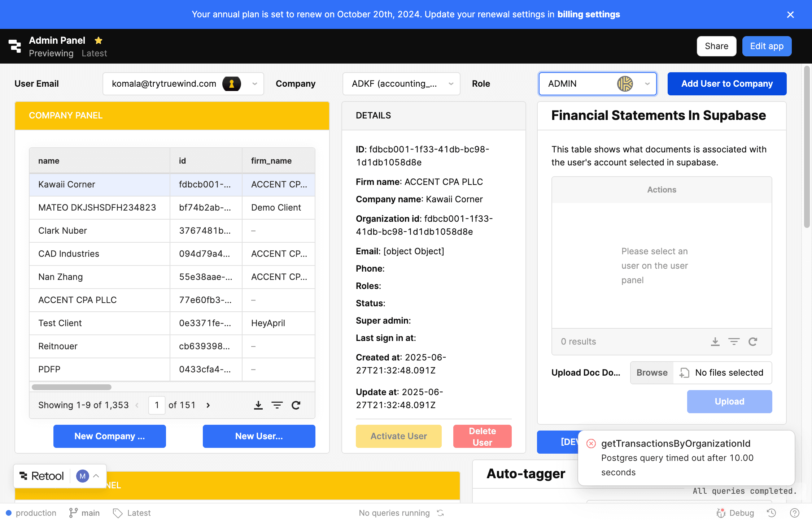This screenshot has width=812, height=523.
Task: Click Add User to Company
Action: pyautogui.click(x=727, y=83)
